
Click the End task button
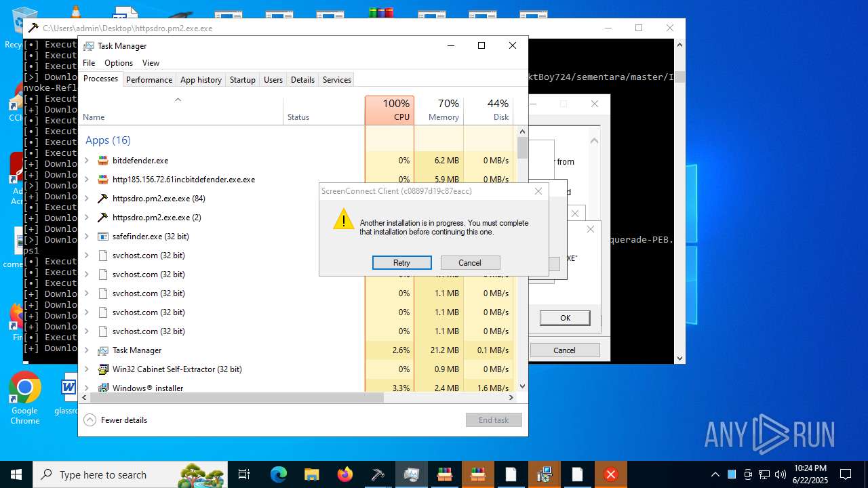(494, 420)
